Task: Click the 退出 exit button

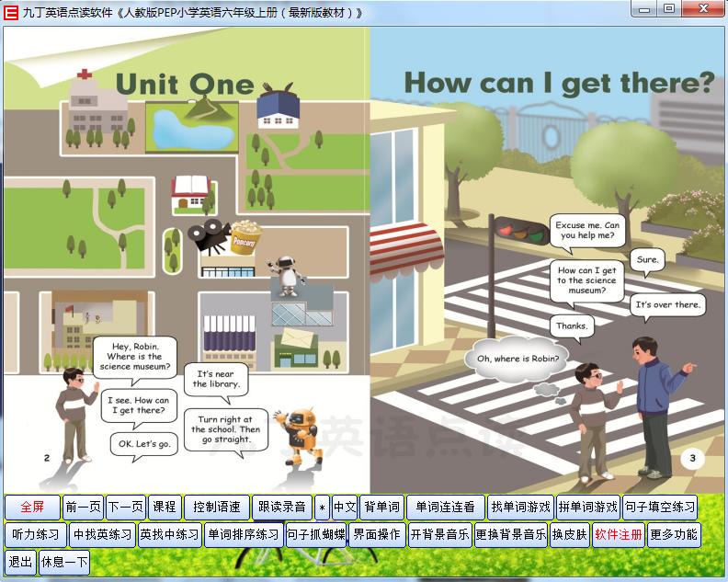Action: [x=19, y=562]
